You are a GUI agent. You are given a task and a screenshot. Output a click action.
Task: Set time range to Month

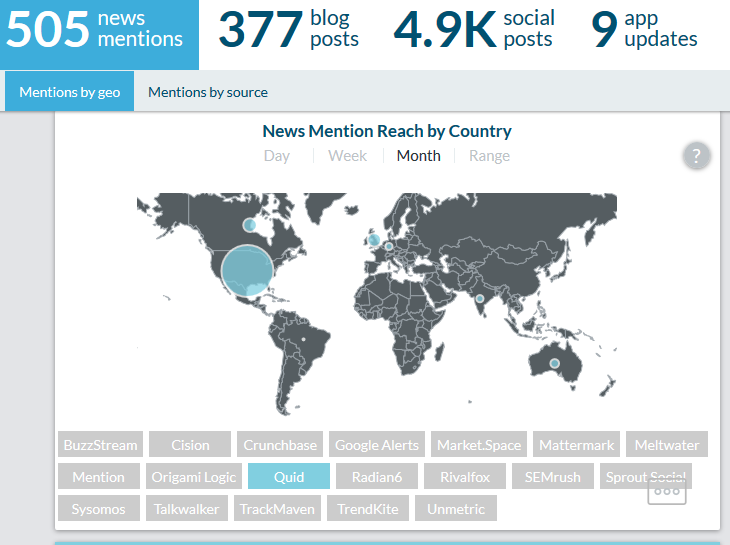(419, 155)
